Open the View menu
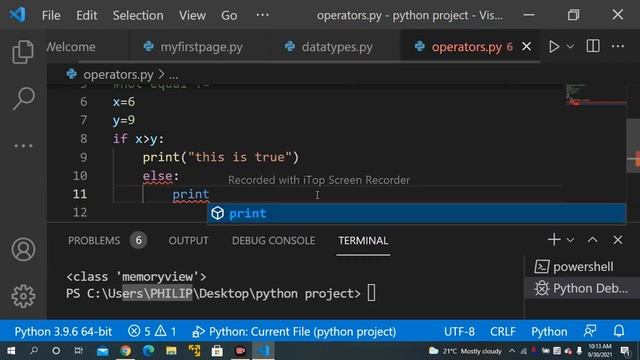Screen dimensions: 640x360 coord(192,16)
